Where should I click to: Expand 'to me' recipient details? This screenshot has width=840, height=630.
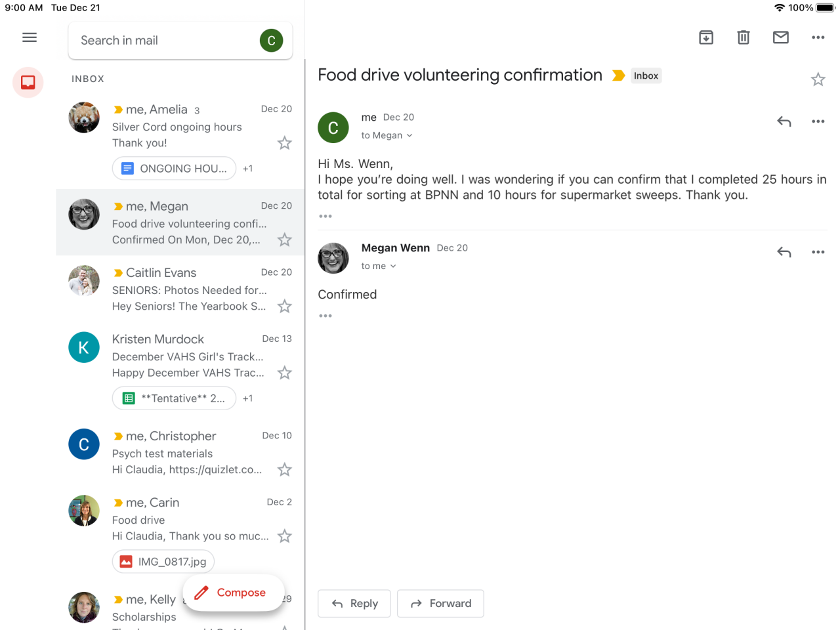click(x=379, y=266)
